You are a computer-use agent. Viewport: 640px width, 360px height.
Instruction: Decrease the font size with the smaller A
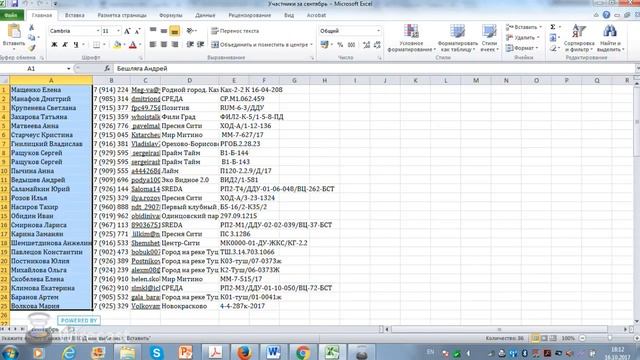click(137, 31)
